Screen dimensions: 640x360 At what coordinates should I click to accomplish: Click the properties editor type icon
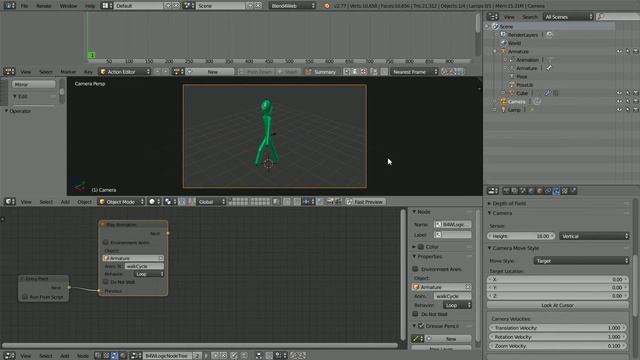493,191
